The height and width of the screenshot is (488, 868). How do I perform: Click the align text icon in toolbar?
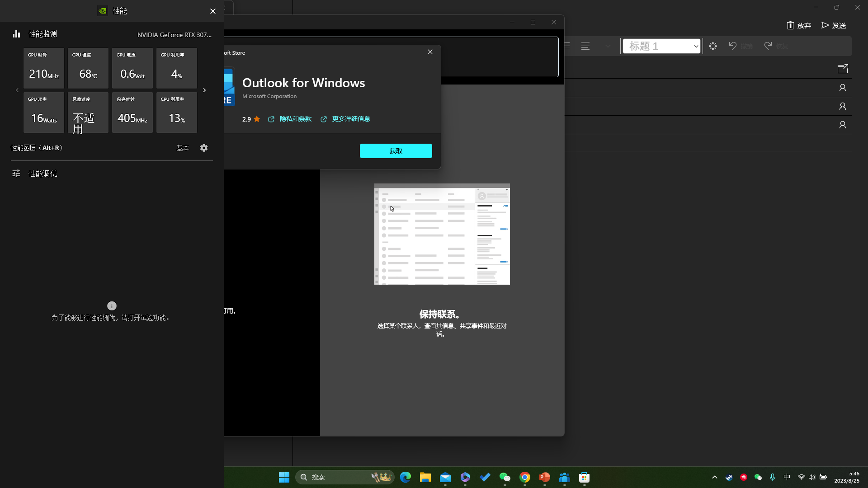coord(585,46)
